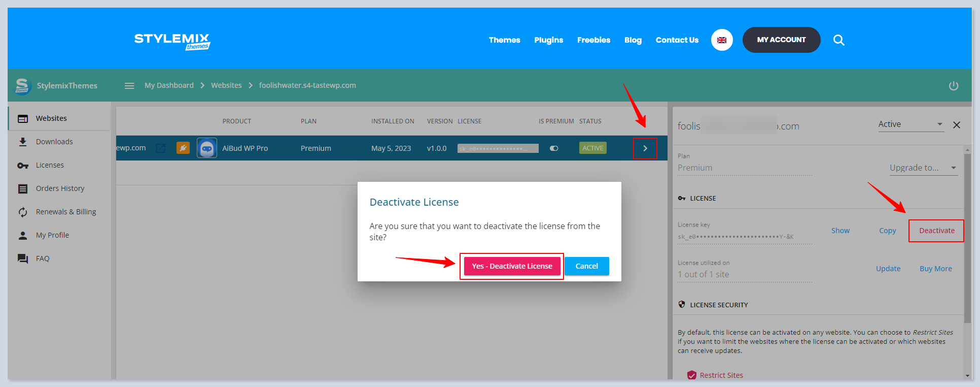
Task: Click the license key field in panel
Action: click(x=744, y=237)
